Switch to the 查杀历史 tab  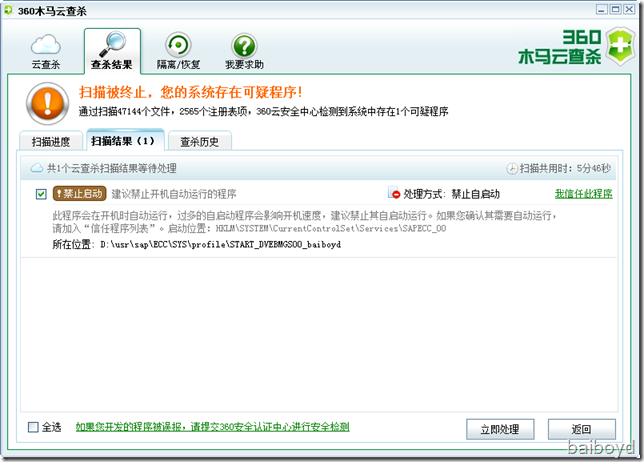click(200, 142)
